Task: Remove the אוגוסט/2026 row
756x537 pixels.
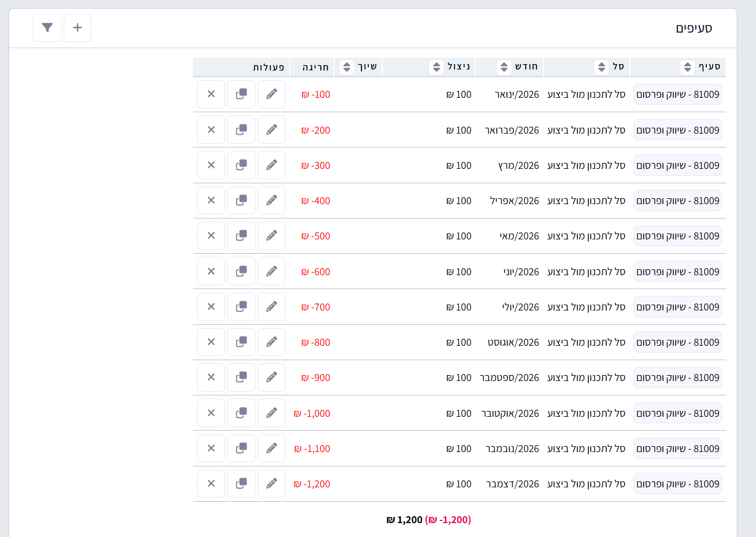Action: [211, 342]
